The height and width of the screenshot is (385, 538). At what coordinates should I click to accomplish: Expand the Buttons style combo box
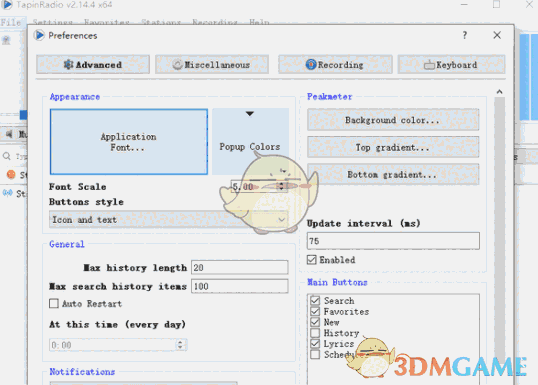click(x=169, y=220)
